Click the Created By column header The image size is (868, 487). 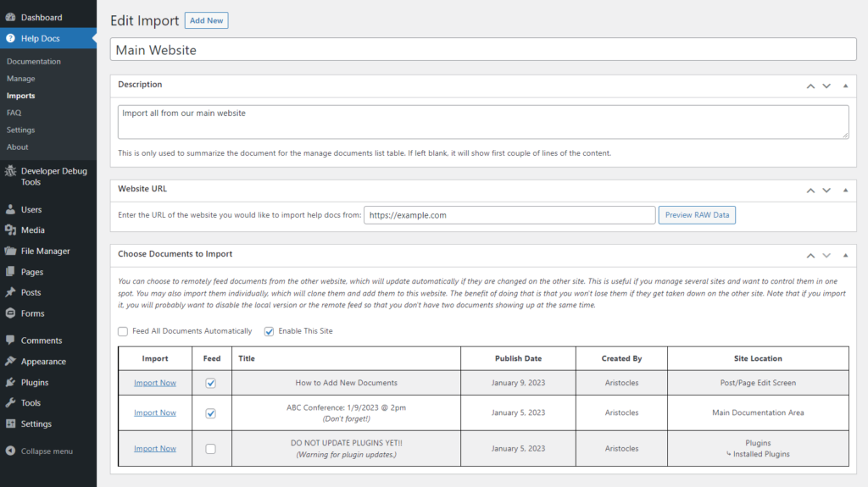tap(621, 358)
